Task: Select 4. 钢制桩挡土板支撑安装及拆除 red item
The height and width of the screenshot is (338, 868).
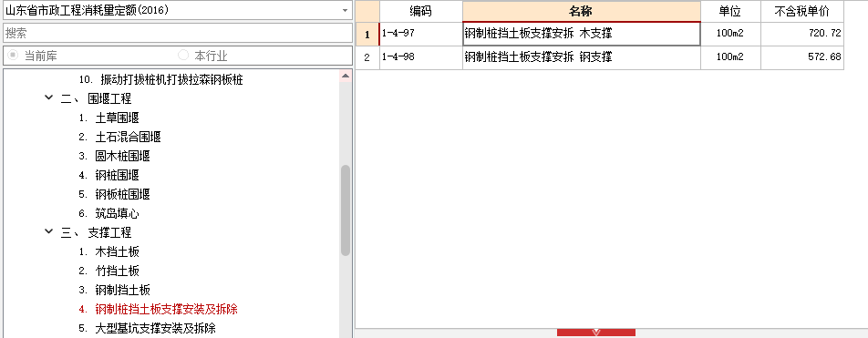Action: coord(158,309)
